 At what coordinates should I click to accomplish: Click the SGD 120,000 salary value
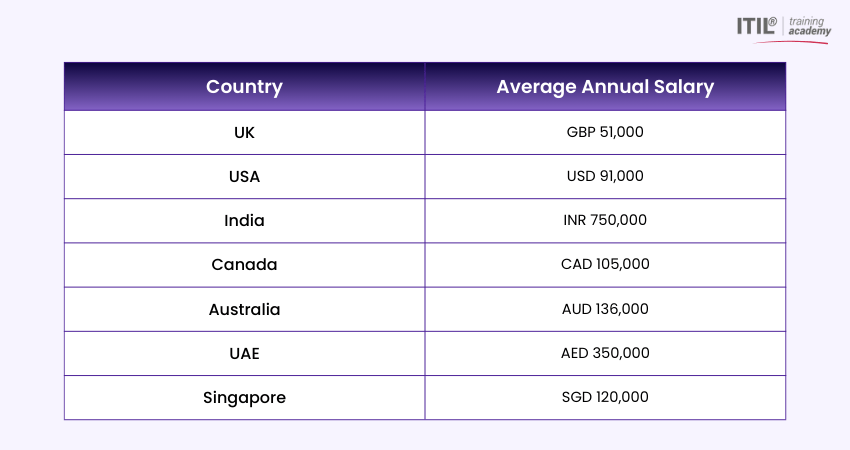(x=605, y=397)
